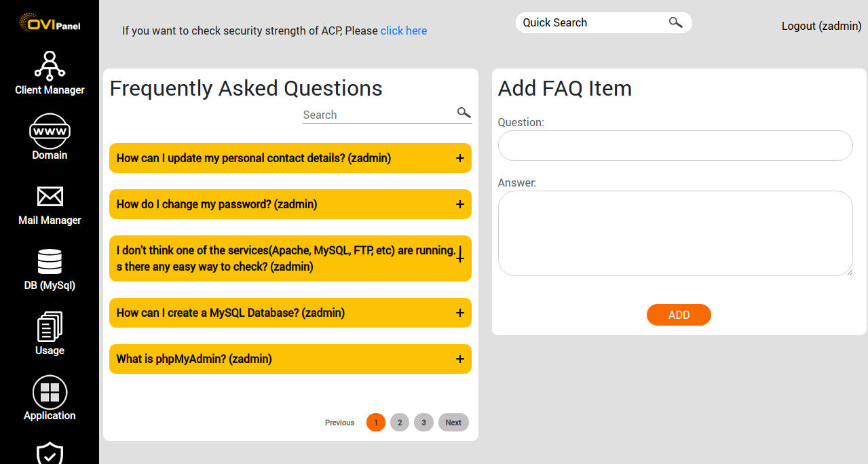Expand plus on services running question
Screen dimensions: 868x464
tap(459, 258)
